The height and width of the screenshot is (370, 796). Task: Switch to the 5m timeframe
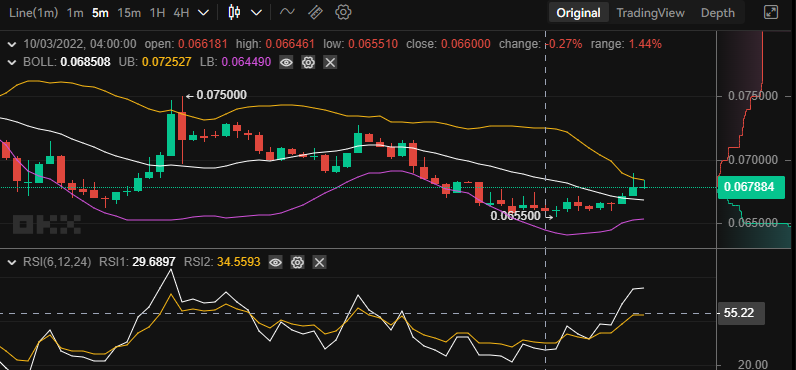click(100, 13)
